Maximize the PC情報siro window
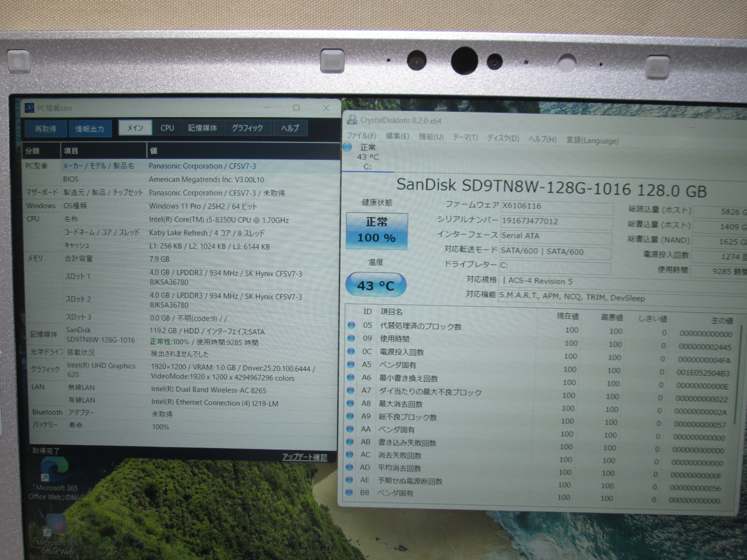Image resolution: width=747 pixels, height=560 pixels. click(296, 108)
